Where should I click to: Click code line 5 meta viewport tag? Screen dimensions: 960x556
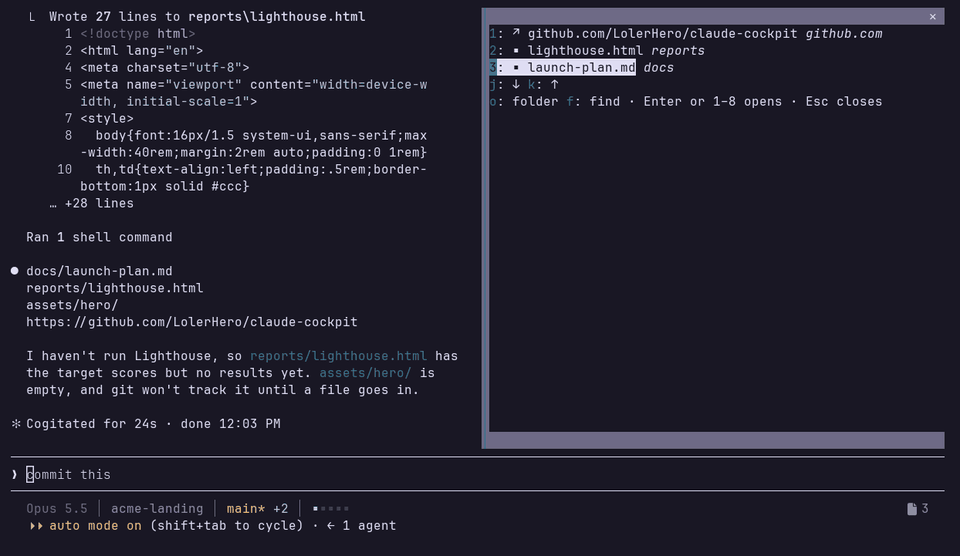tap(253, 93)
